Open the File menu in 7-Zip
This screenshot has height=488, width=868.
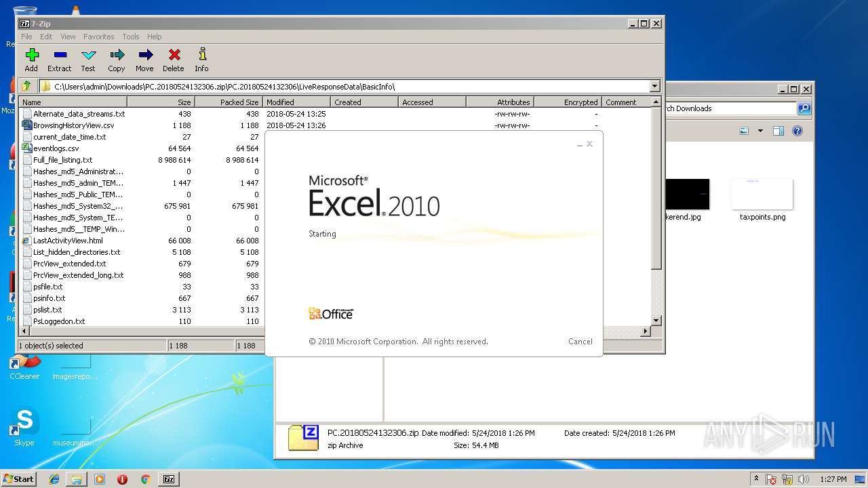click(26, 37)
